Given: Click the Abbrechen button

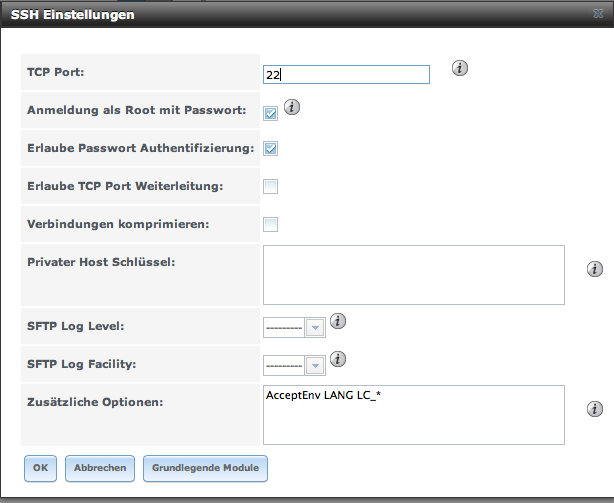Looking at the screenshot, I should 100,467.
